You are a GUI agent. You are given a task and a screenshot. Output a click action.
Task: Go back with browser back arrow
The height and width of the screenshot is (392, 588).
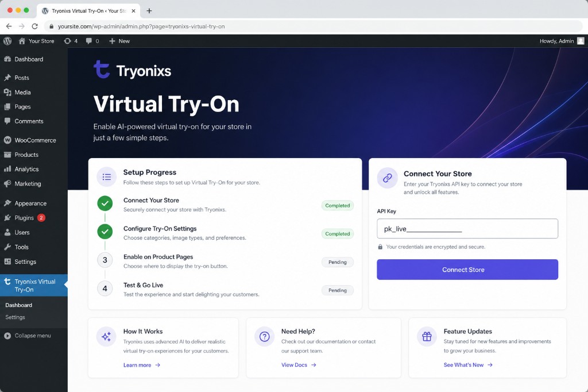9,26
